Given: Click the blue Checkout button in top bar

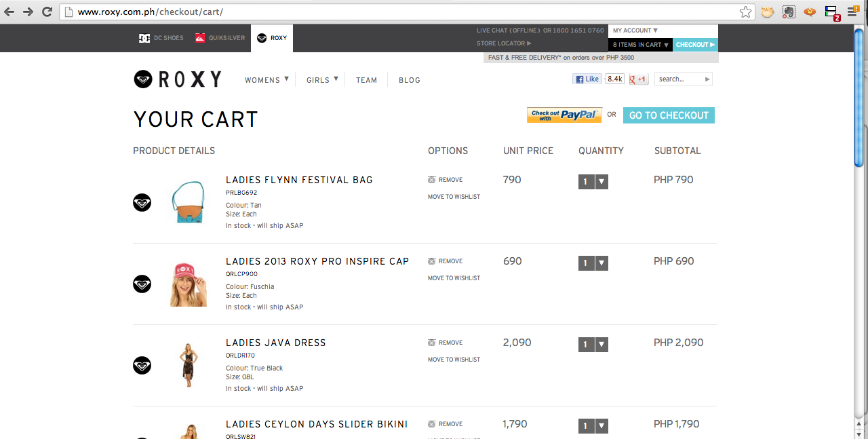Looking at the screenshot, I should (695, 45).
